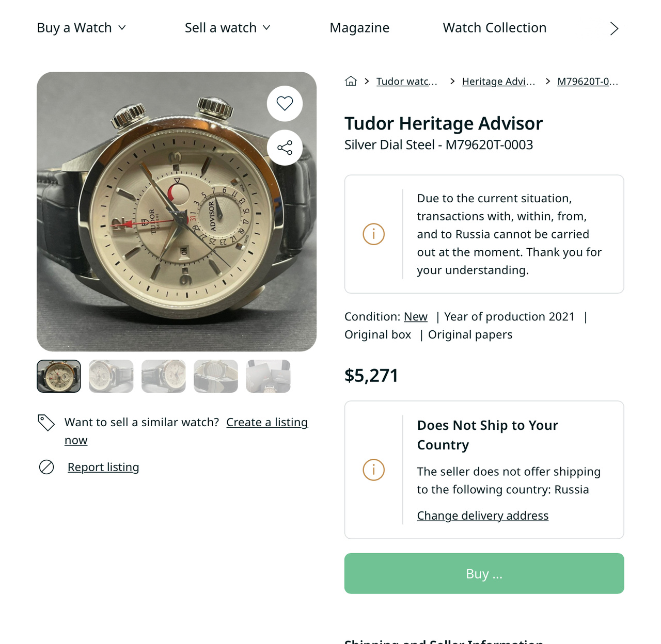The image size is (661, 644).
Task: Select the fifth thumbnail showing box and papers
Action: pos(268,376)
